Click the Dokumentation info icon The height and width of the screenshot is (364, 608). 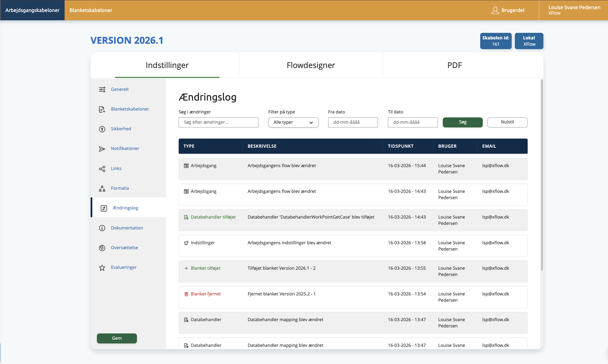(x=102, y=228)
